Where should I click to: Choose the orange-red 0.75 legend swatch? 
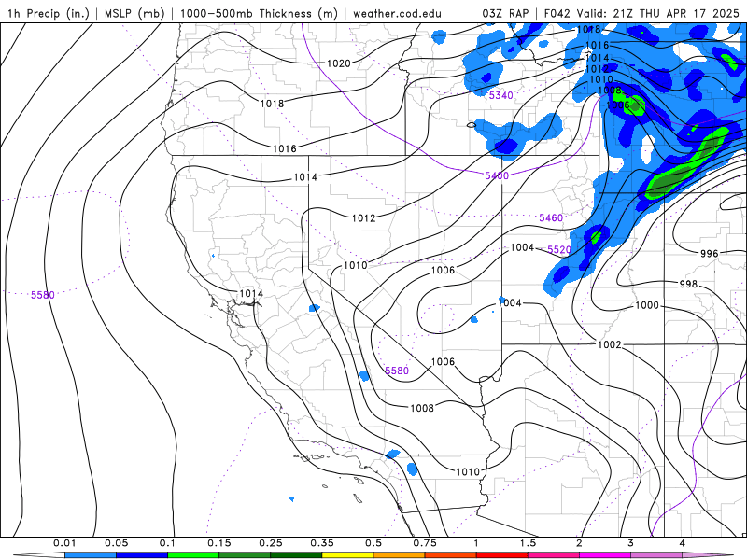[x=451, y=555]
